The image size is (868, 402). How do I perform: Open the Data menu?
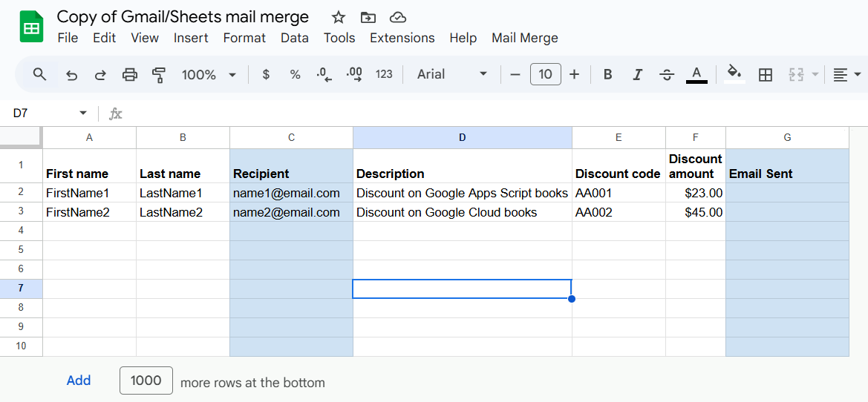[x=295, y=38]
